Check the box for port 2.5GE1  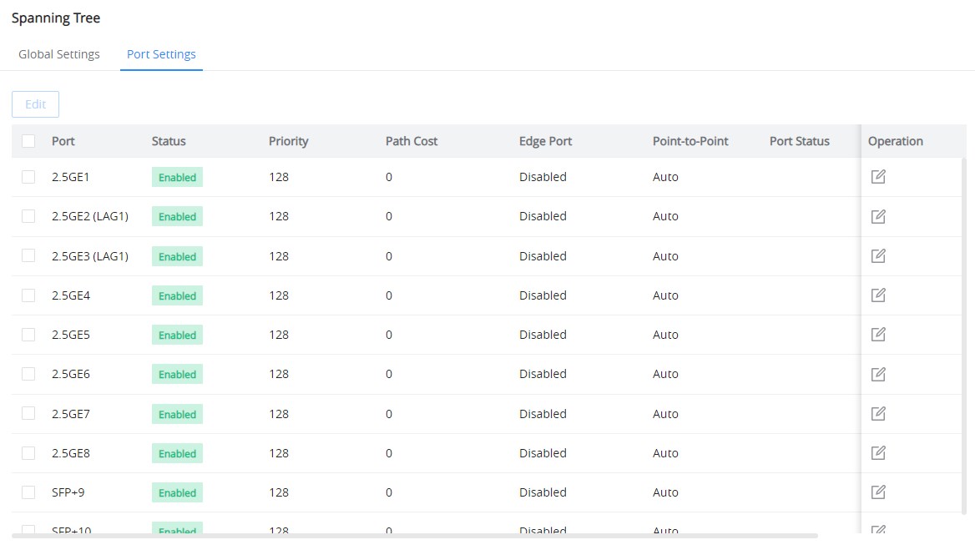28,177
